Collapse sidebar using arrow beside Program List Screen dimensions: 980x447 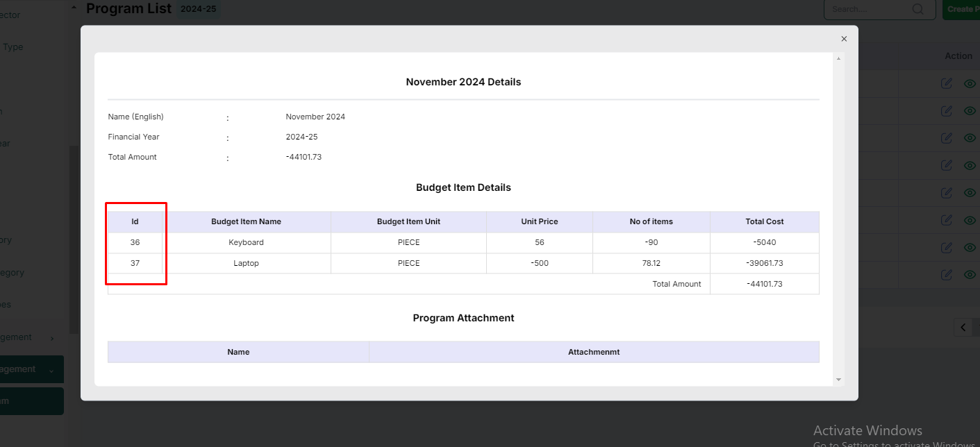pos(74,8)
